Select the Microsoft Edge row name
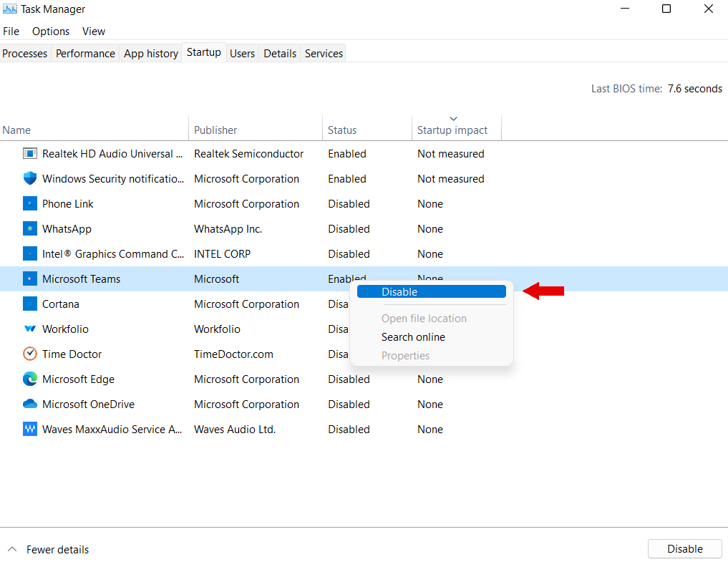This screenshot has height=567, width=728. [x=79, y=379]
